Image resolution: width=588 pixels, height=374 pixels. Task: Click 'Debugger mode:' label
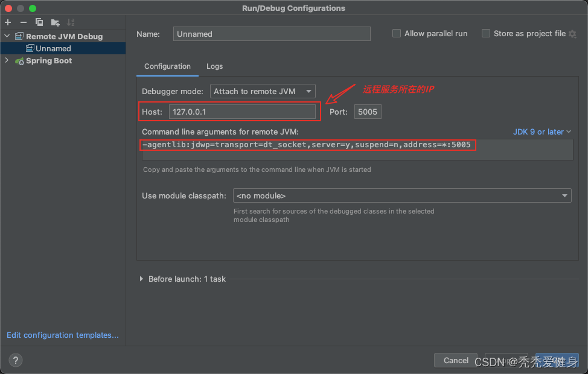pyautogui.click(x=173, y=92)
